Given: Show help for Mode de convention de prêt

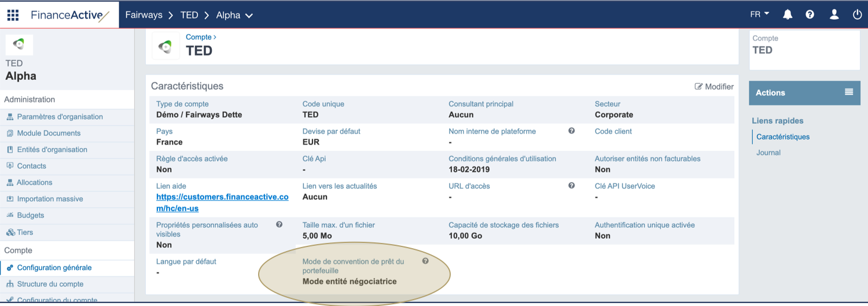Looking at the screenshot, I should pos(425,261).
